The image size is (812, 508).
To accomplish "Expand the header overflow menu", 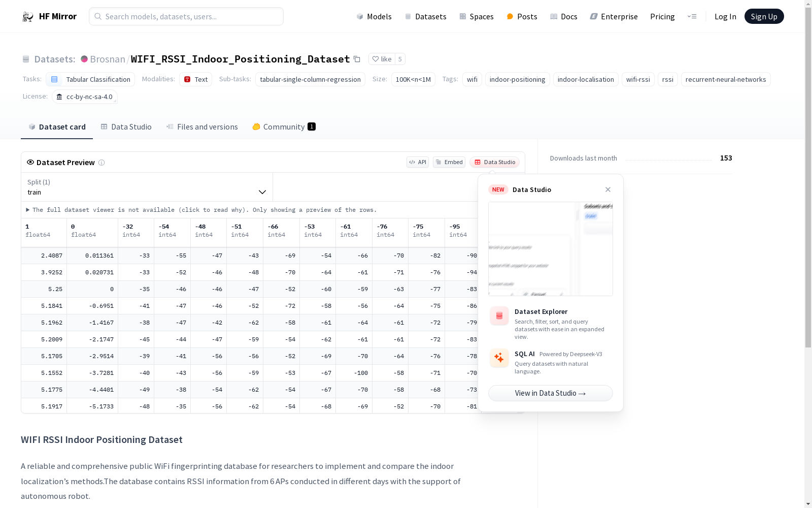I will 692,16.
